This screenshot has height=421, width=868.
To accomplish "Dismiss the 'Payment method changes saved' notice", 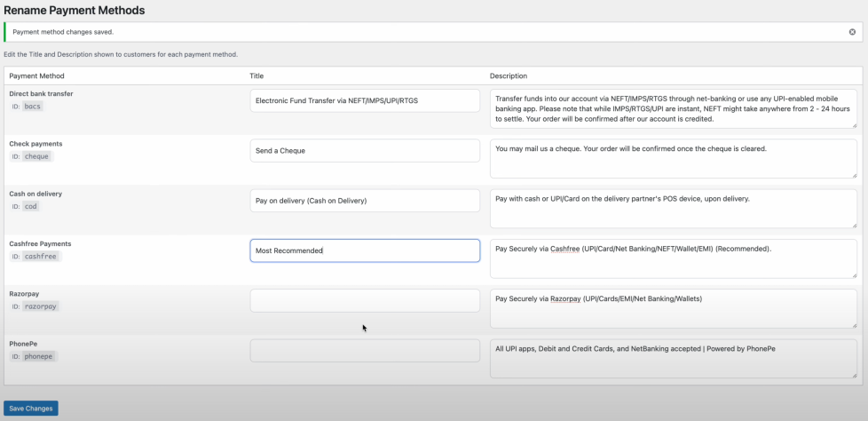I will 853,32.
